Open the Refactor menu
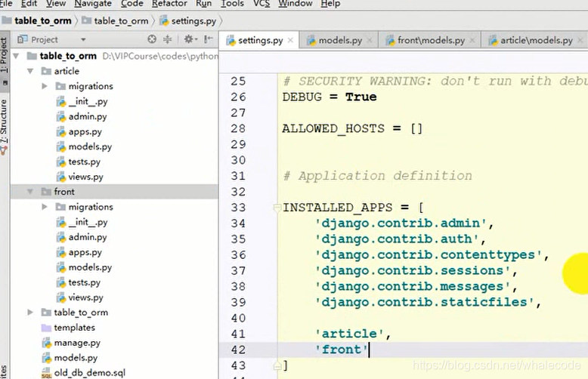Image resolution: width=588 pixels, height=379 pixels. [169, 3]
